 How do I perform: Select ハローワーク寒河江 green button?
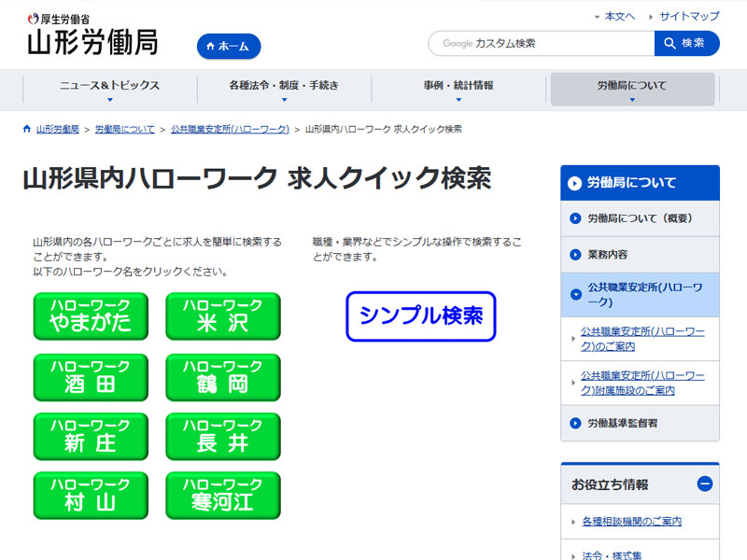(223, 495)
